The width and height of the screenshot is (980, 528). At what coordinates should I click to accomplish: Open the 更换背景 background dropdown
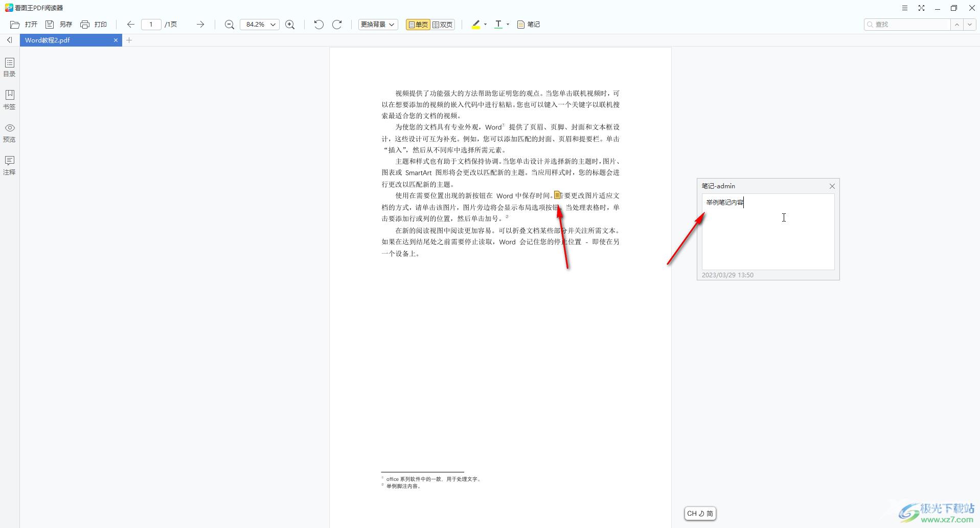378,25
